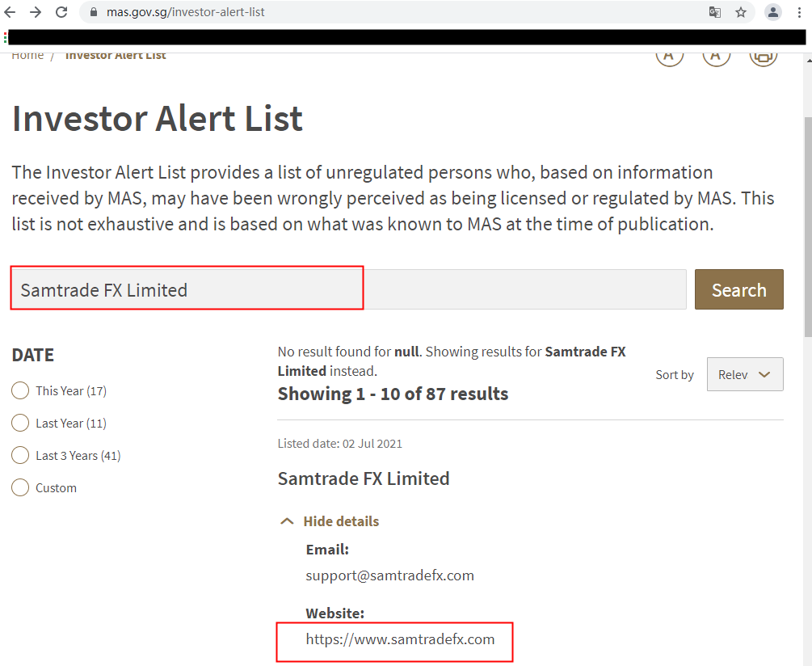Go back to the previous page
The image size is (812, 666).
coord(11,12)
